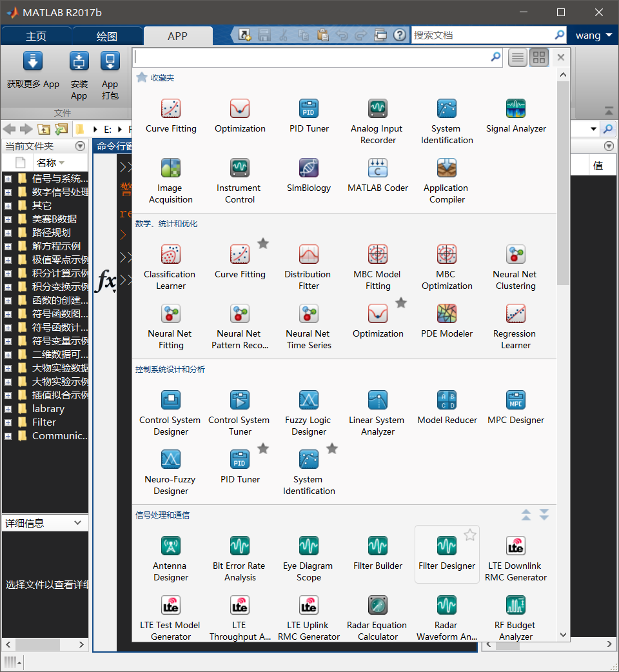Open PID Tuner from favorites section

click(309, 115)
